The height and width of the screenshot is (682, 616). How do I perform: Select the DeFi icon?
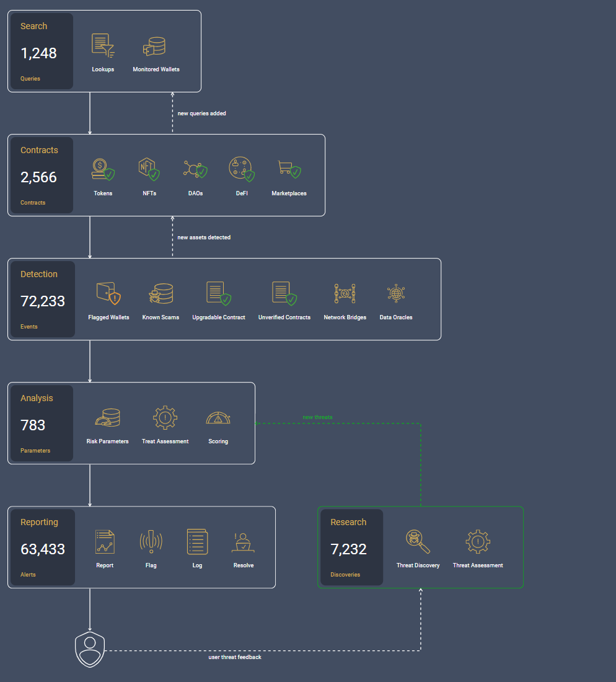(x=242, y=169)
